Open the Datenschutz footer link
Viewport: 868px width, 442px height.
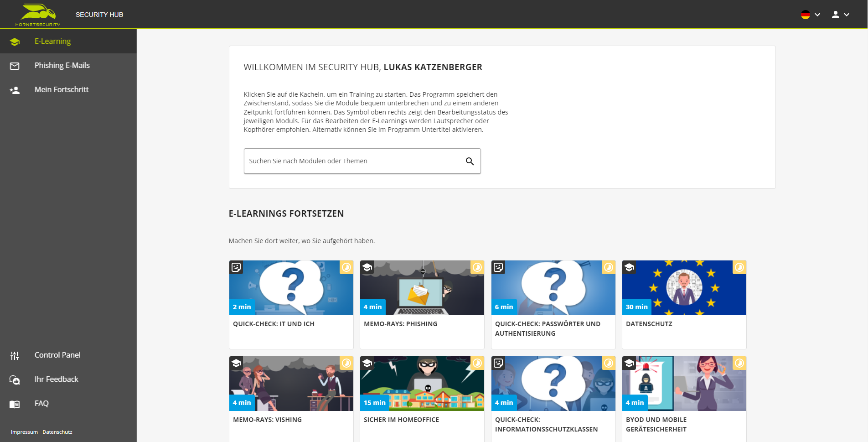coord(57,432)
